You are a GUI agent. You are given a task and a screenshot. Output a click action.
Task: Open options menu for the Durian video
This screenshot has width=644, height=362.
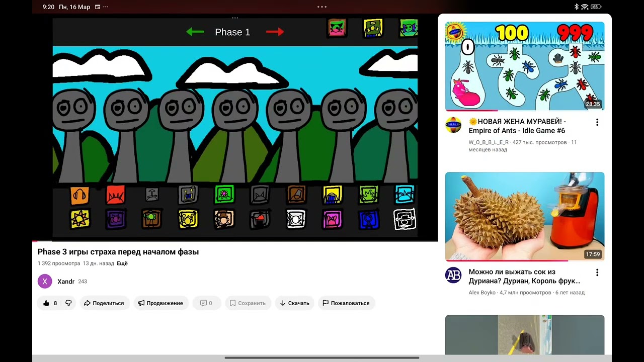[x=597, y=273]
